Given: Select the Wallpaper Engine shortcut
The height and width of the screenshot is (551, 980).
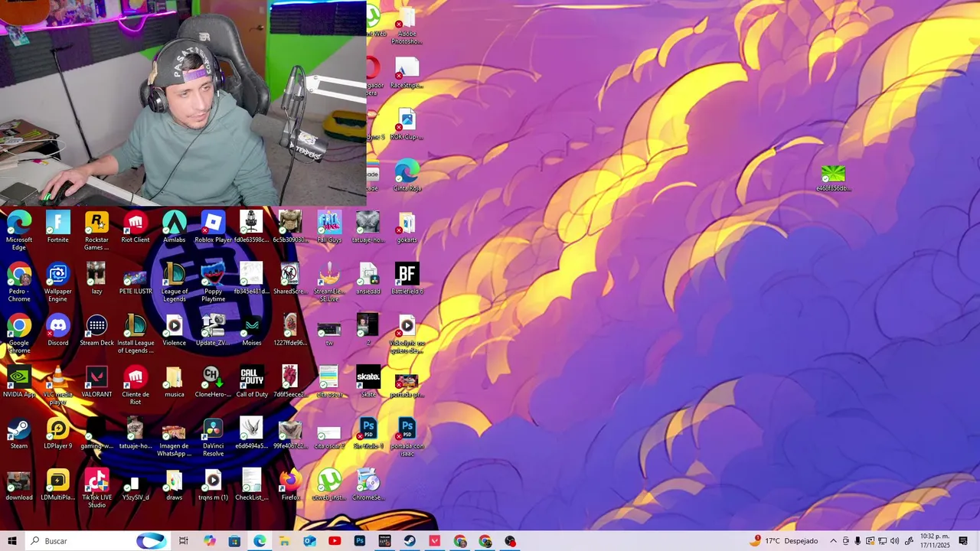Looking at the screenshot, I should pos(58,282).
